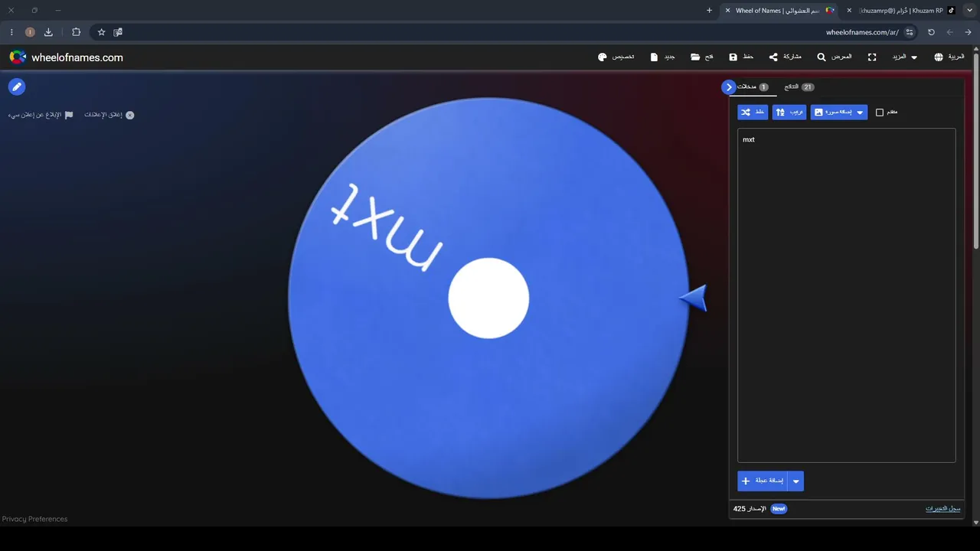Reload the page
This screenshot has height=551, width=980.
931,32
